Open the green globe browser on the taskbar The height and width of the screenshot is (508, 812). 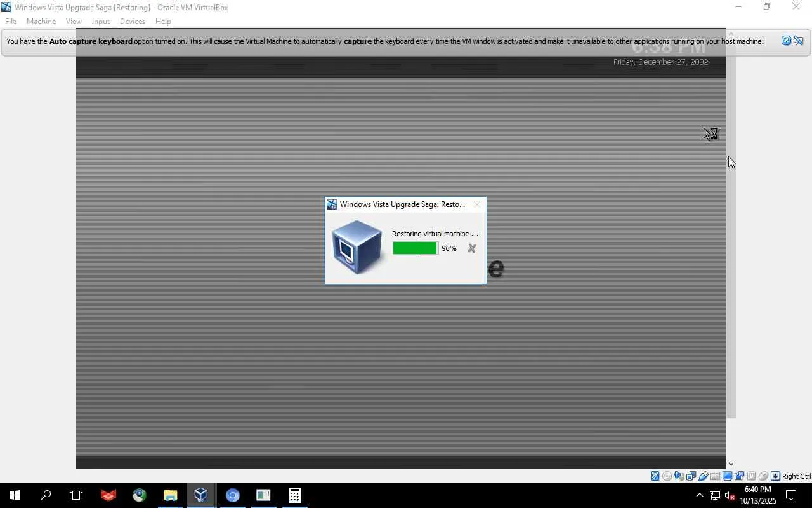coord(140,495)
